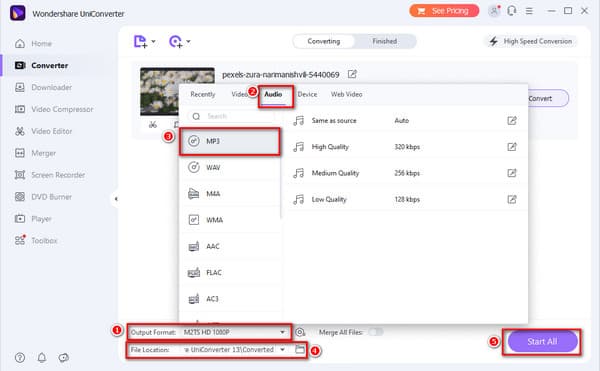Open the Device format tab
The width and height of the screenshot is (600, 371).
click(x=307, y=94)
